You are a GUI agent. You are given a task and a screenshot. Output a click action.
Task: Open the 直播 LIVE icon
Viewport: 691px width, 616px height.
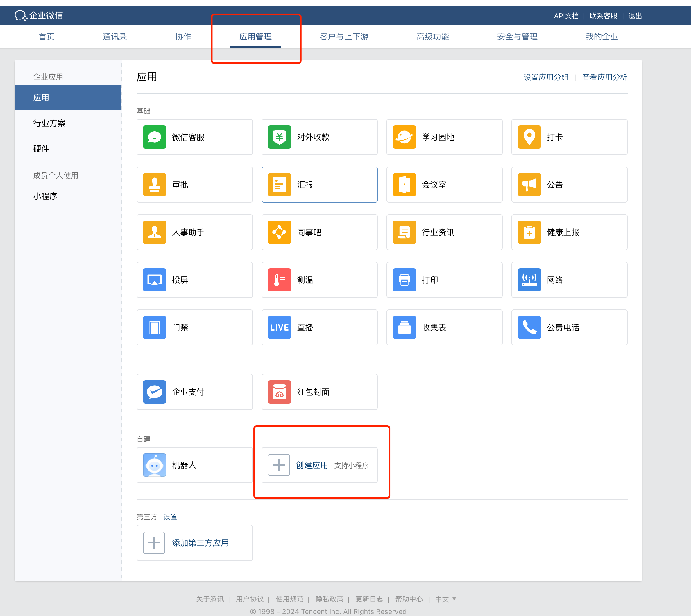(280, 328)
